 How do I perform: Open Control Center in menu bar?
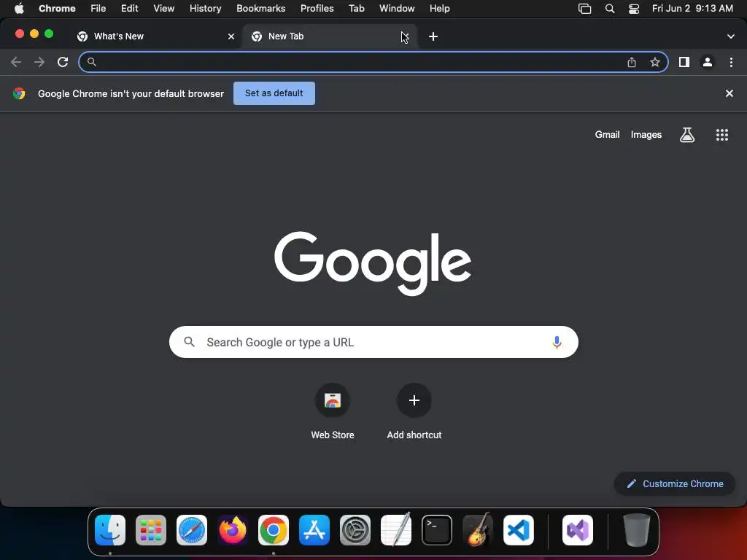[634, 8]
